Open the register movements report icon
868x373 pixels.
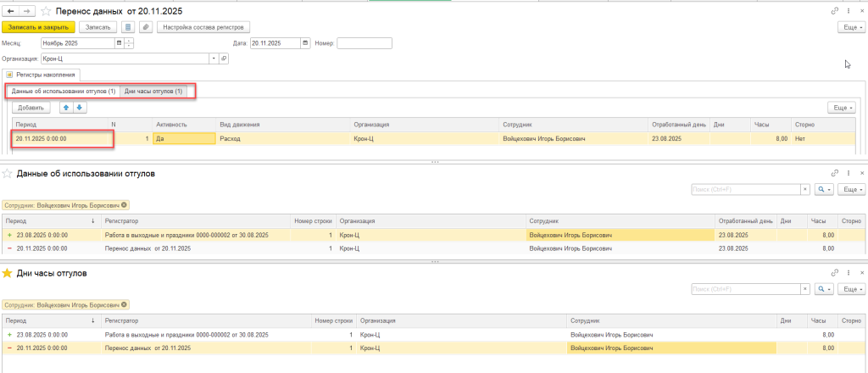(x=129, y=27)
